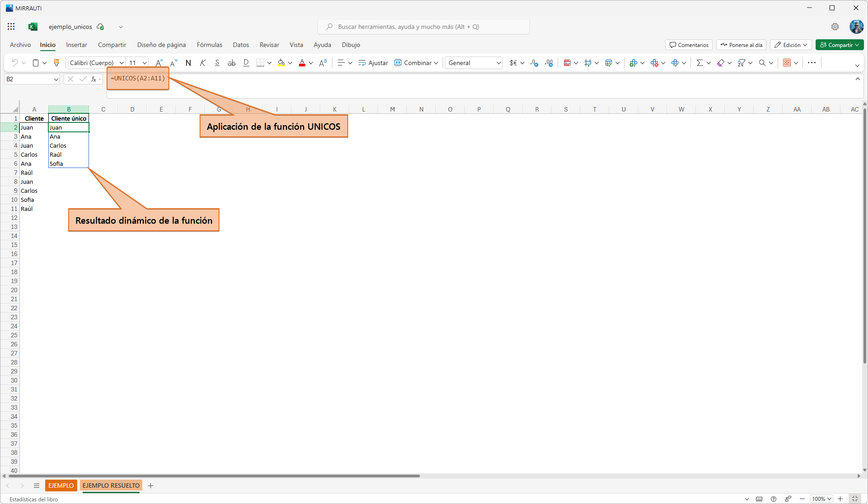Toggle italic formatting (K)

[203, 63]
